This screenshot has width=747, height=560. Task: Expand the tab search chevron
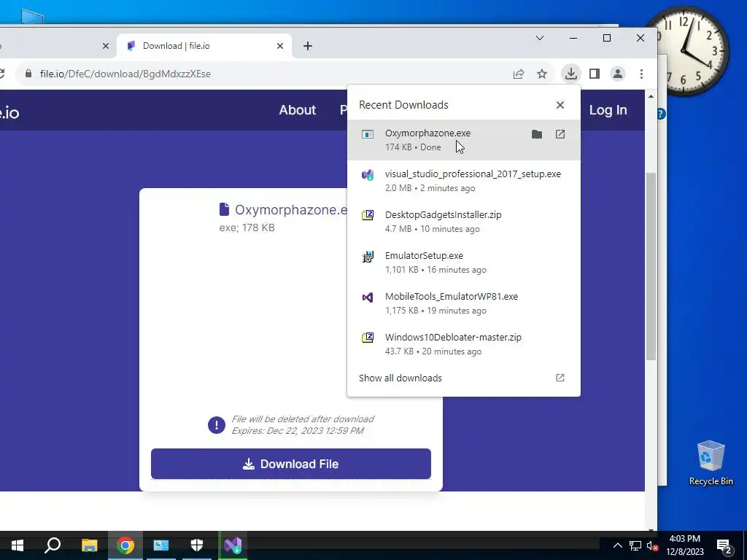pos(540,38)
